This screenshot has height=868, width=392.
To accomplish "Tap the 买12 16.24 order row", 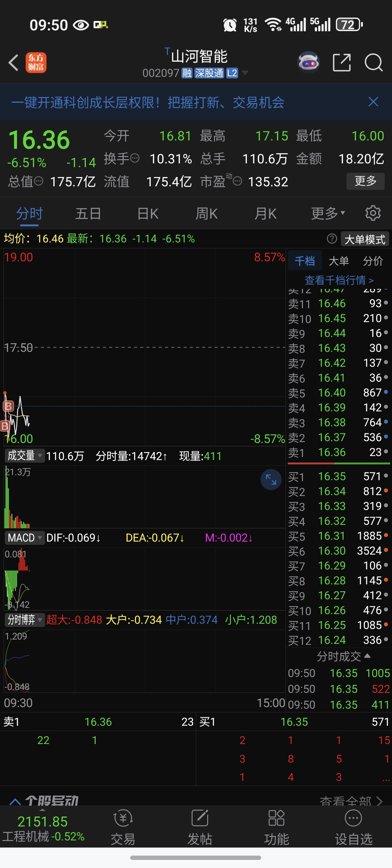I will [x=338, y=640].
